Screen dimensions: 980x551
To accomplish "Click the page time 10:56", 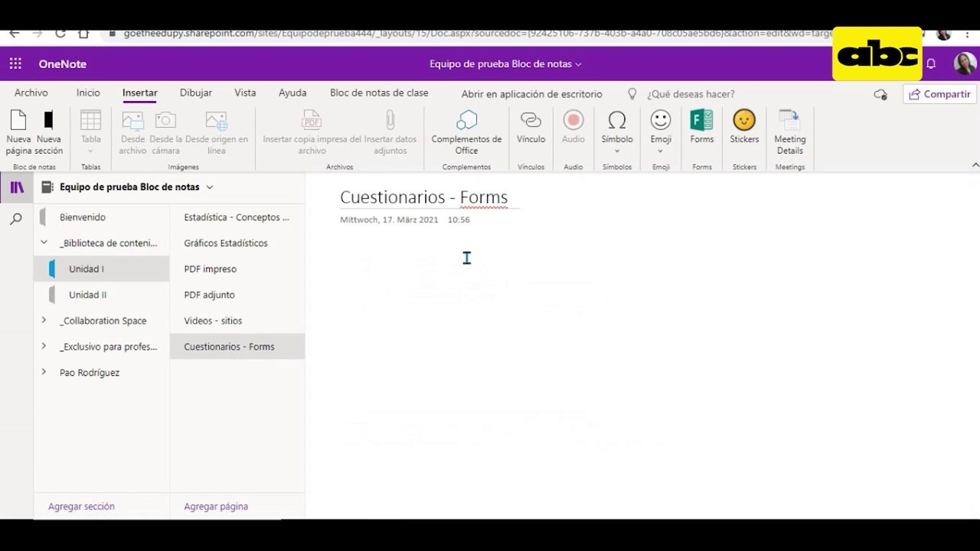I will click(x=459, y=220).
